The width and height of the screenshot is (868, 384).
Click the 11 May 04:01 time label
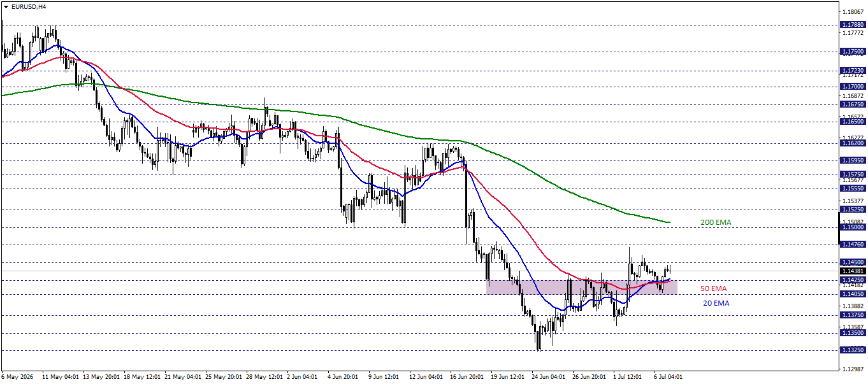(60, 376)
